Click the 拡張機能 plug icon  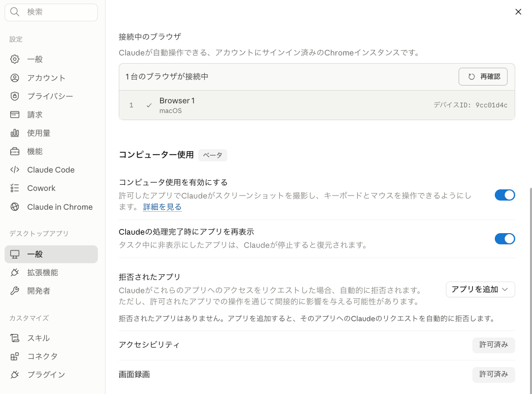pyautogui.click(x=15, y=272)
